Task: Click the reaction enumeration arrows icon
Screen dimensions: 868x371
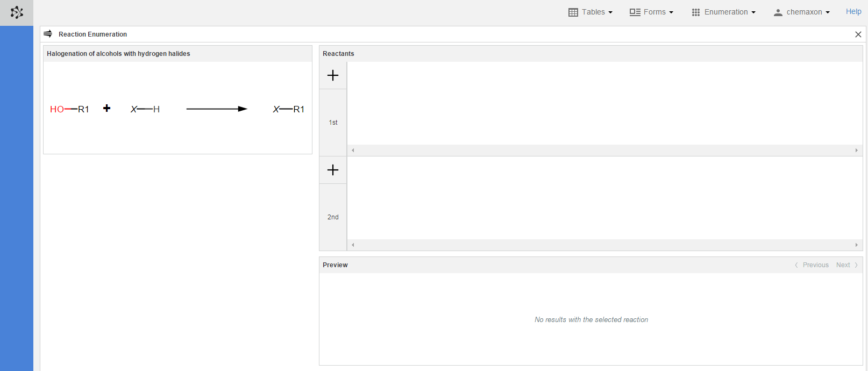Action: [x=48, y=34]
